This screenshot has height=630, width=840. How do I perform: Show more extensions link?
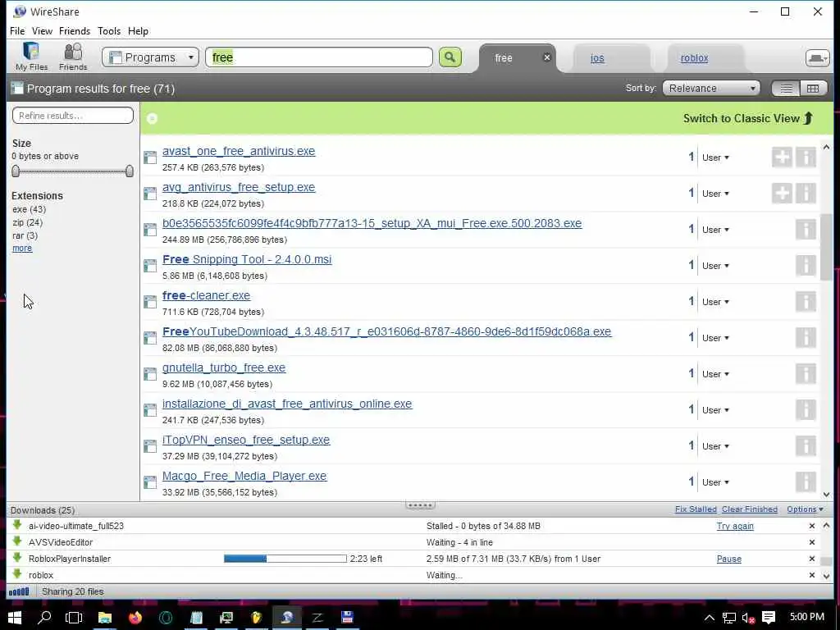[22, 249]
